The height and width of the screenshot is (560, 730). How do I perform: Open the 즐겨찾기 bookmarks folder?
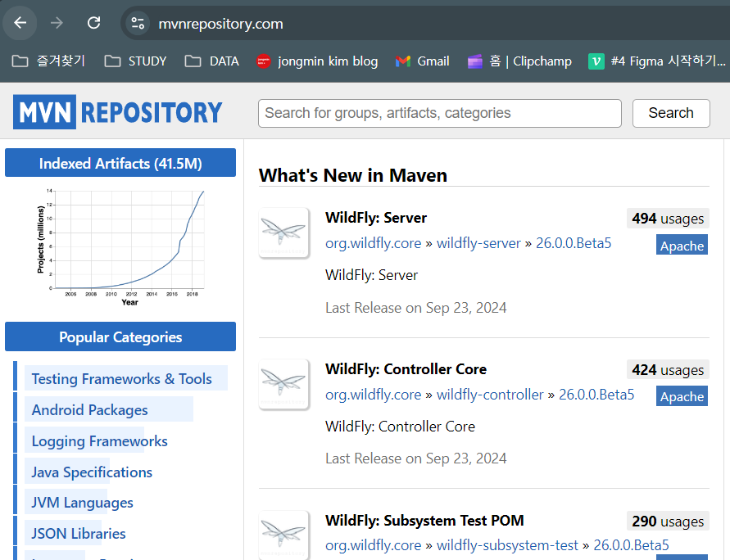(48, 61)
